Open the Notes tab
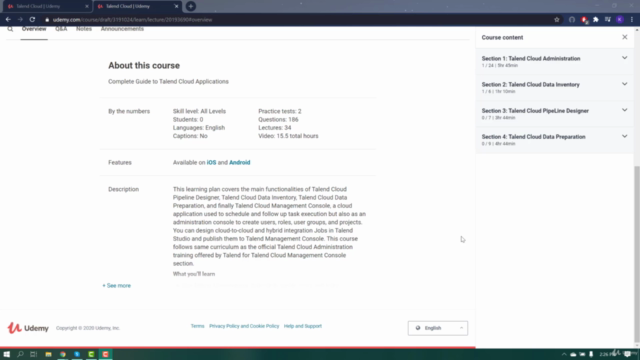The height and width of the screenshot is (360, 640). click(84, 29)
